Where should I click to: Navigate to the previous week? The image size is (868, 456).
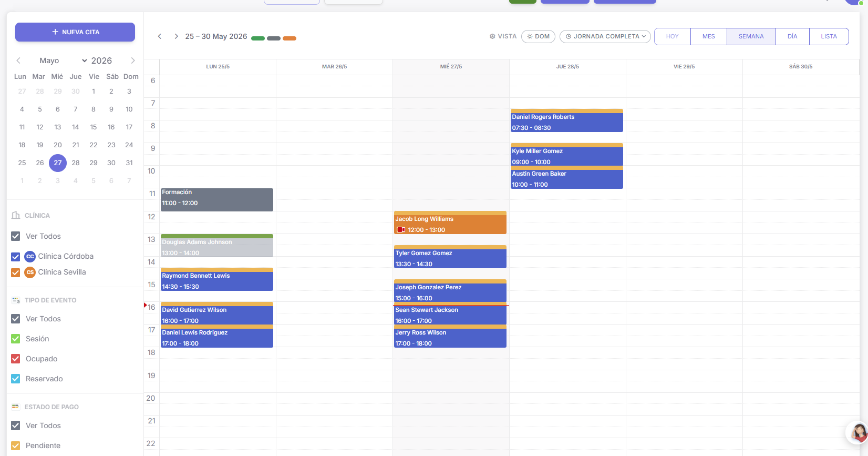(160, 36)
